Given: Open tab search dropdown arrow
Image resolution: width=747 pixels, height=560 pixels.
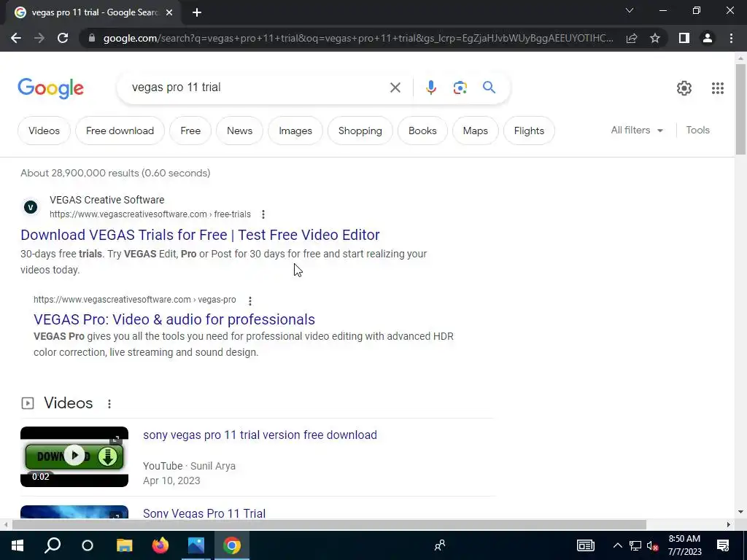Looking at the screenshot, I should [630, 10].
